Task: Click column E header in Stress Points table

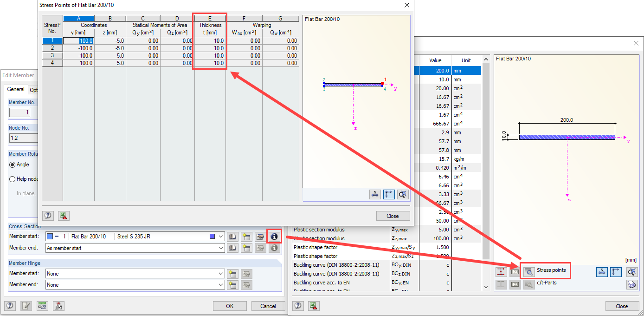Action: [x=210, y=18]
